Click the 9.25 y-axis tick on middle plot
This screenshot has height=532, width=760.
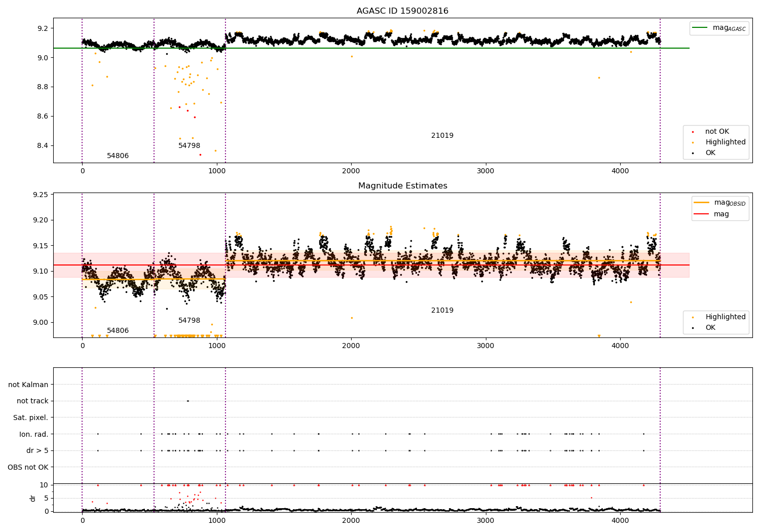[40, 195]
